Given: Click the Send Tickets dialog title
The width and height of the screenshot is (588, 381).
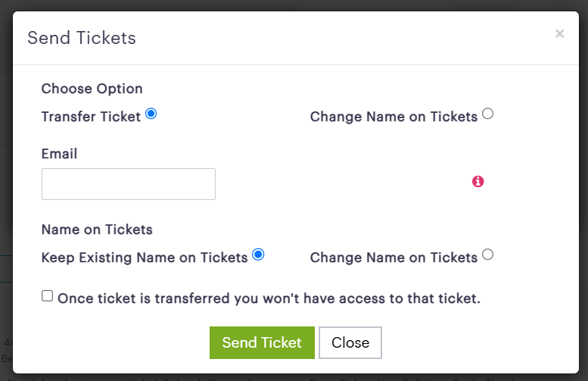Looking at the screenshot, I should (x=82, y=38).
